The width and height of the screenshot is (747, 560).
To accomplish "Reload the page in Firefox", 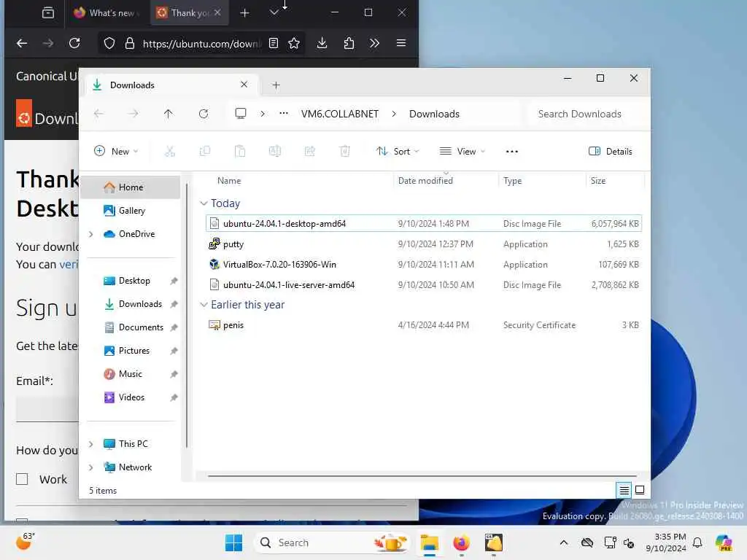I will (74, 43).
